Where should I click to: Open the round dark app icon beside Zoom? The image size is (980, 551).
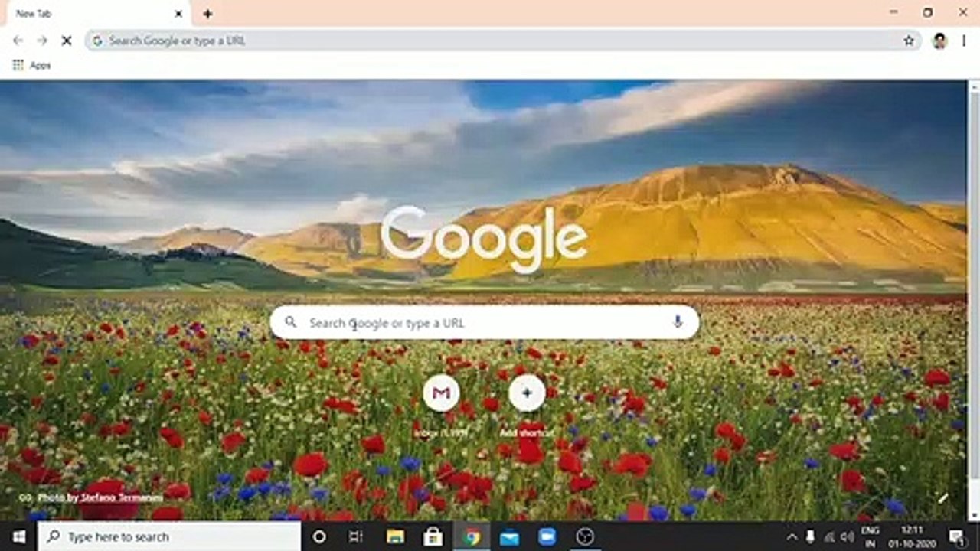(585, 536)
